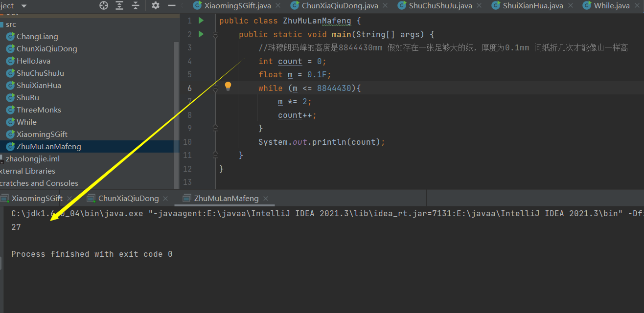Select ShuiXianHua class in project tree
Image resolution: width=644 pixels, height=313 pixels.
(39, 85)
